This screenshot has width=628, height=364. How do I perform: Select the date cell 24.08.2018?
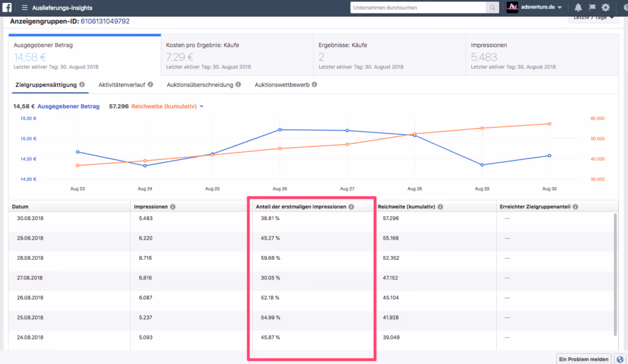pyautogui.click(x=30, y=337)
